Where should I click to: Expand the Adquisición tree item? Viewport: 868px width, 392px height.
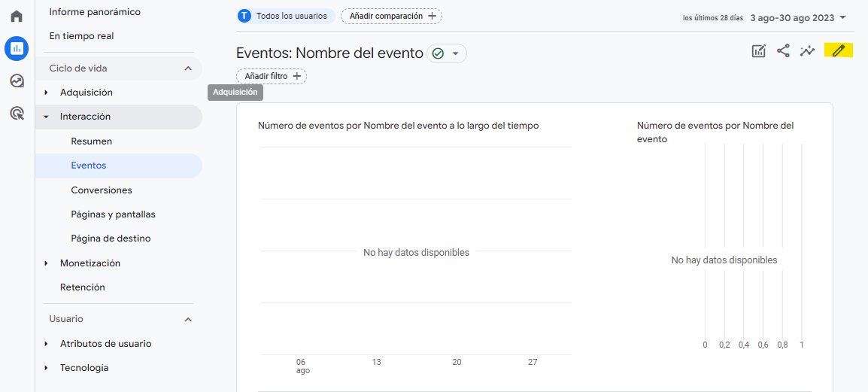[47, 93]
